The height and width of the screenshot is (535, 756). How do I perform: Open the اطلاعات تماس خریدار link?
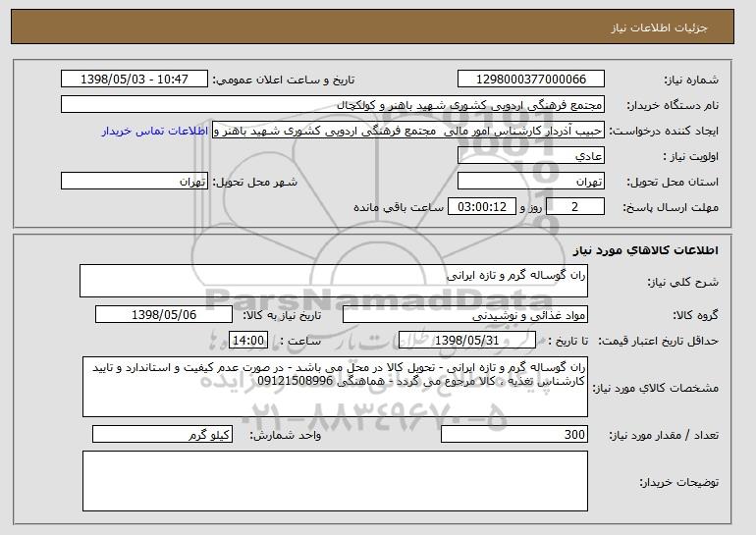click(155, 131)
